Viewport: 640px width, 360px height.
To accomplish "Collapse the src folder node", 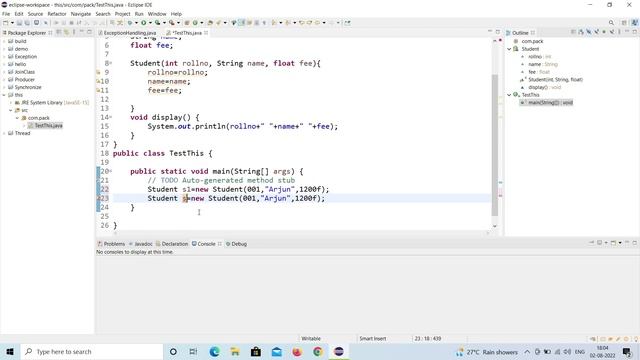I will point(11,110).
